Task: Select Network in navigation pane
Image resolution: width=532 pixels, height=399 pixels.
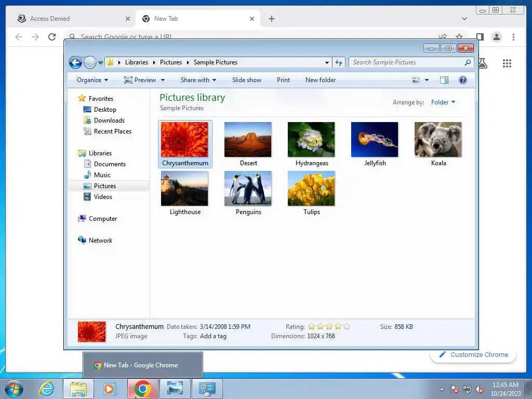Action: (100, 240)
